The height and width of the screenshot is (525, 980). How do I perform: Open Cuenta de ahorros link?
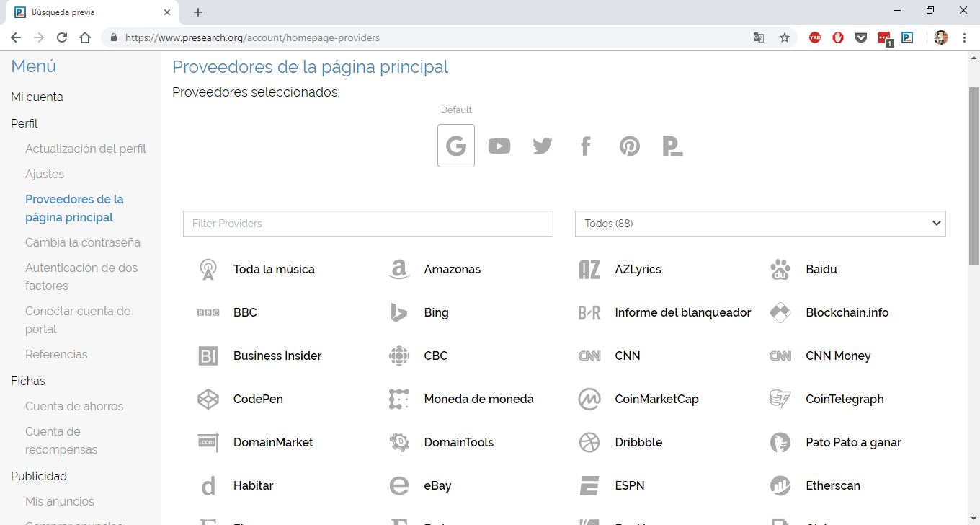pos(74,406)
